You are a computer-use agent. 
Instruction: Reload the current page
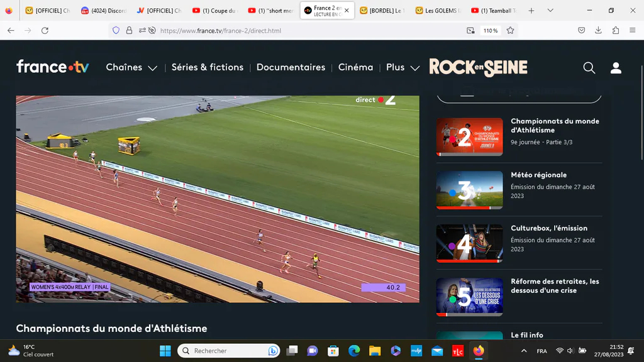[45, 30]
